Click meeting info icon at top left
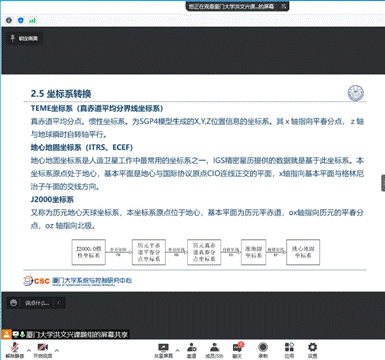Image resolution: width=385 pixels, height=360 pixels. (9, 20)
